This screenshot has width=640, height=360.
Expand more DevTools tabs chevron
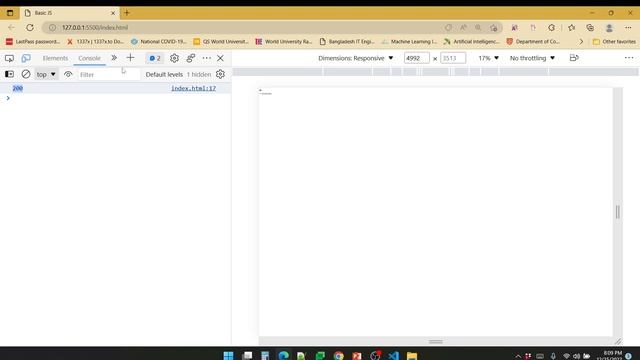(x=114, y=58)
